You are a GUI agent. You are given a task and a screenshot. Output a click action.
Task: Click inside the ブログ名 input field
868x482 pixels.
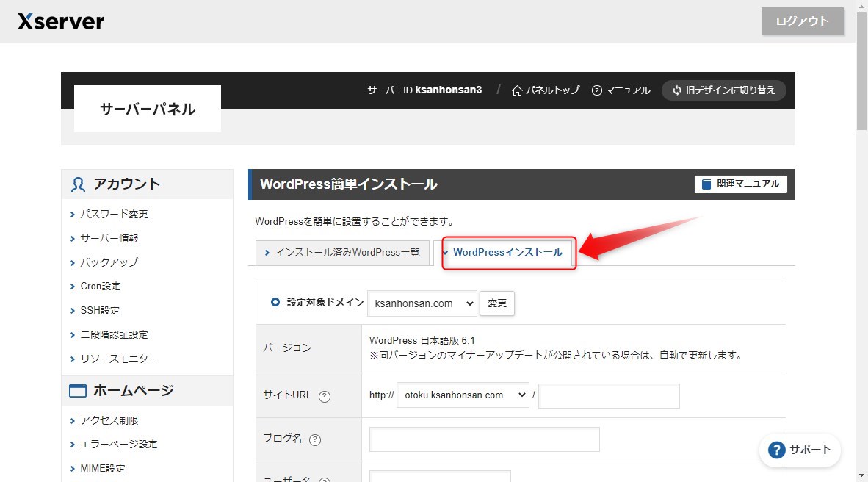coord(485,439)
